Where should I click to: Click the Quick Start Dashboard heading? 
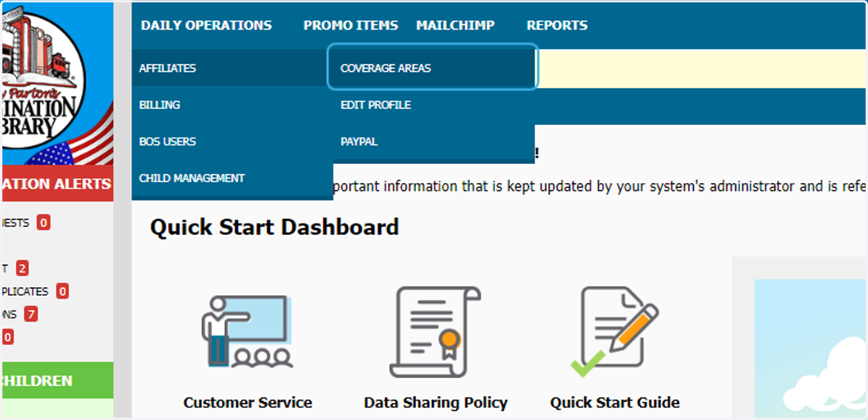(275, 227)
